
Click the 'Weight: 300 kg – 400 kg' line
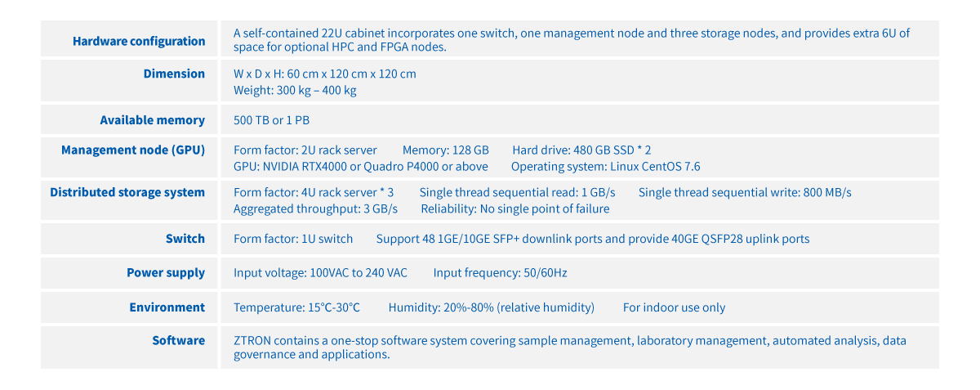pyautogui.click(x=295, y=90)
